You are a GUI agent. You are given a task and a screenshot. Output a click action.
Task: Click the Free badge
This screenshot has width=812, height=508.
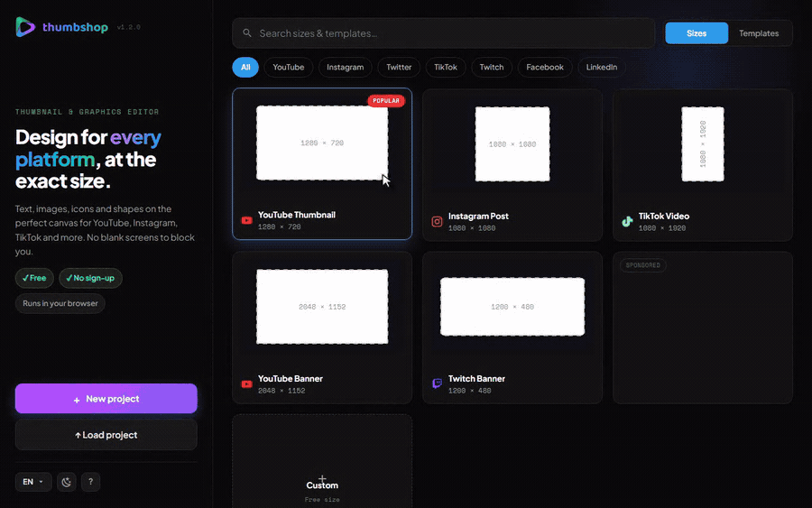(x=34, y=278)
